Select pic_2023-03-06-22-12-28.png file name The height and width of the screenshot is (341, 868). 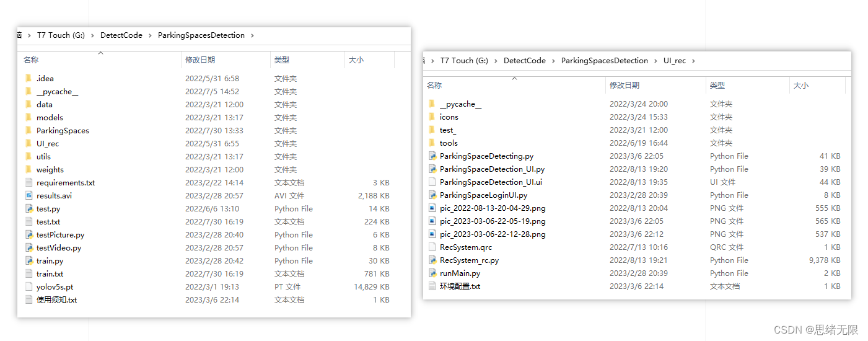[x=493, y=234]
